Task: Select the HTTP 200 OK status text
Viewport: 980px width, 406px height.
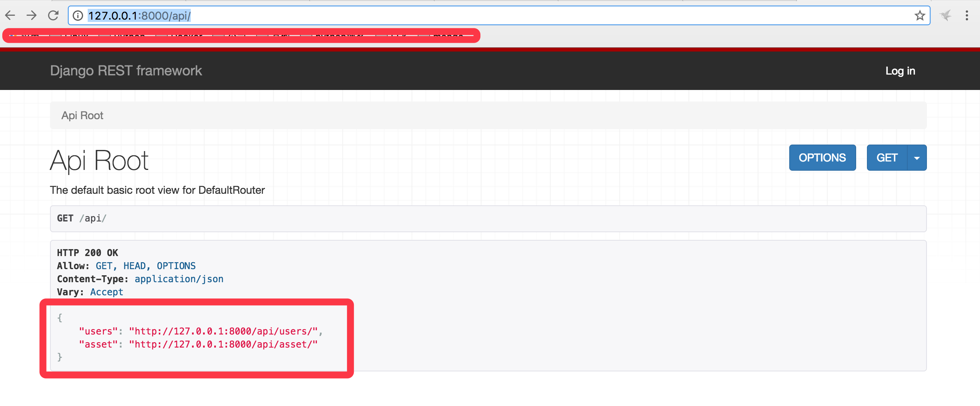Action: tap(88, 253)
